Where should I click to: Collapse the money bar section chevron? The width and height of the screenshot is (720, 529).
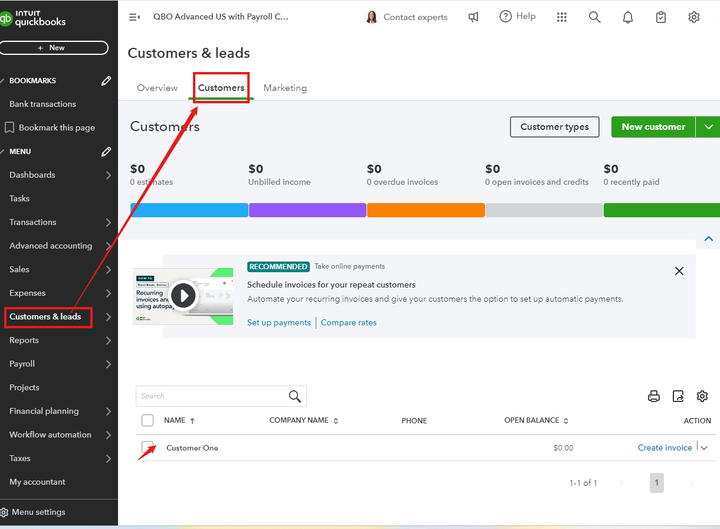[x=709, y=239]
